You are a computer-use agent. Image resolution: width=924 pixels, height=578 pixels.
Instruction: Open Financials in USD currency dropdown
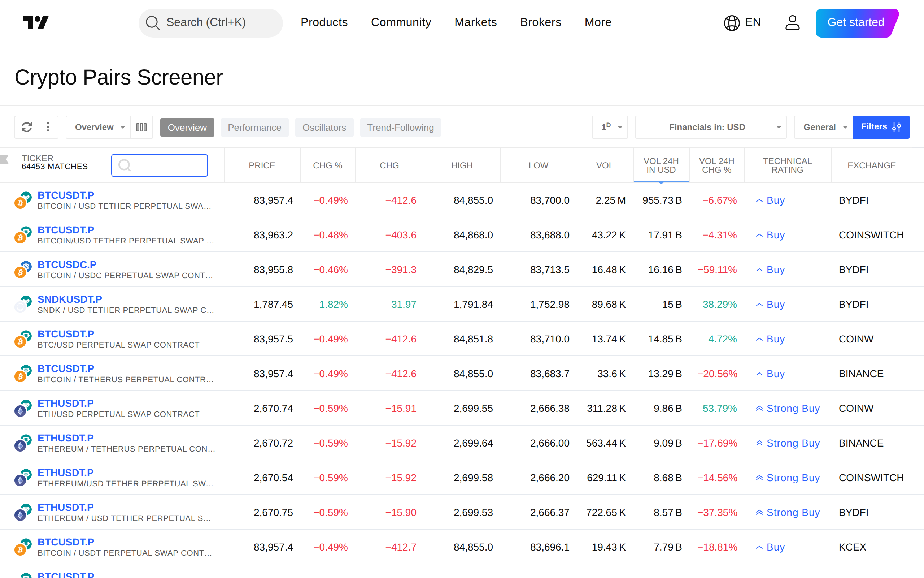coord(711,127)
